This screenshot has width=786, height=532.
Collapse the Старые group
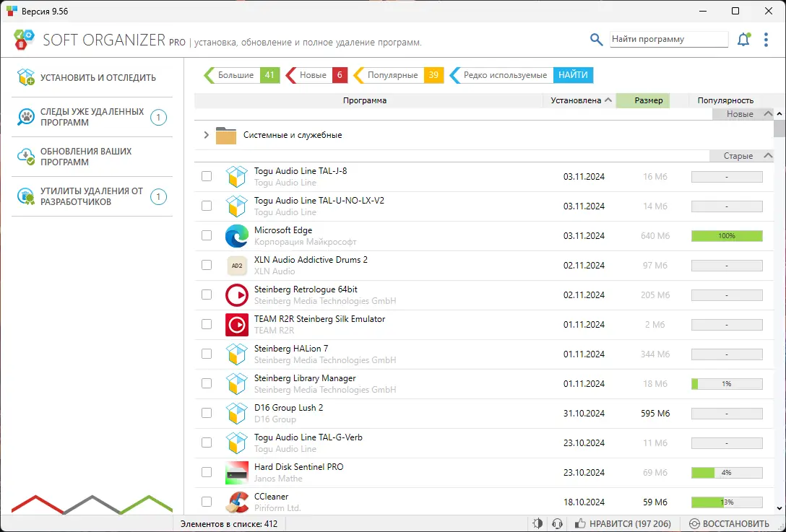click(768, 156)
